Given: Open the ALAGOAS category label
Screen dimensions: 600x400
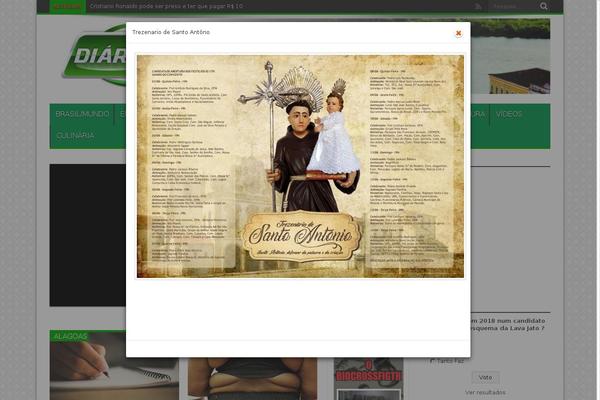Looking at the screenshot, I should pos(70,336).
